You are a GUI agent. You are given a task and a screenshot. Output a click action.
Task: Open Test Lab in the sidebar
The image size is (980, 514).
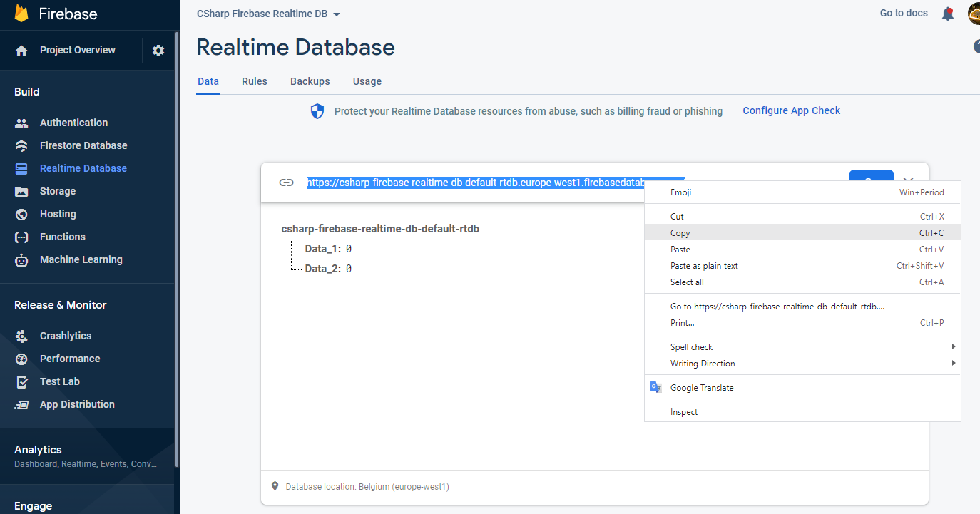coord(59,381)
